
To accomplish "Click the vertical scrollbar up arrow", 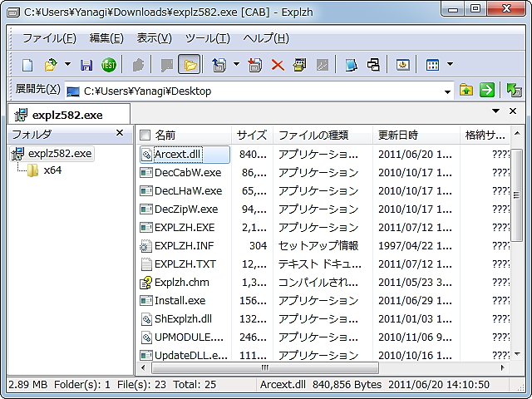I will (517, 133).
